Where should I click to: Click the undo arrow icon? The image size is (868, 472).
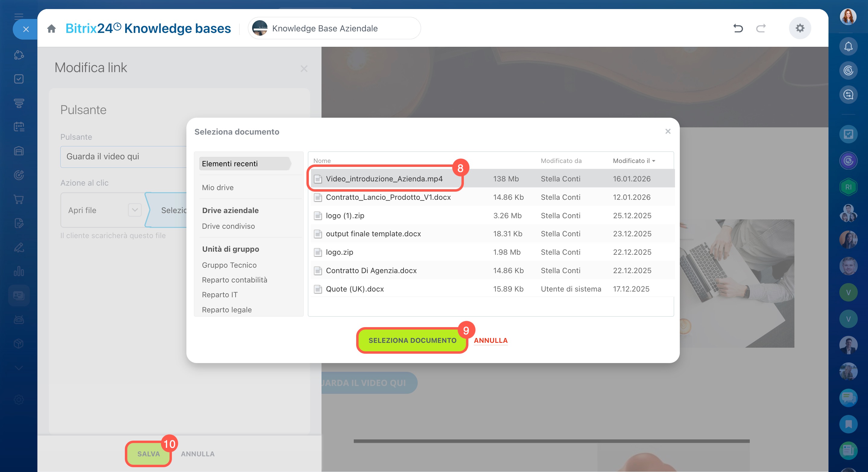click(738, 28)
